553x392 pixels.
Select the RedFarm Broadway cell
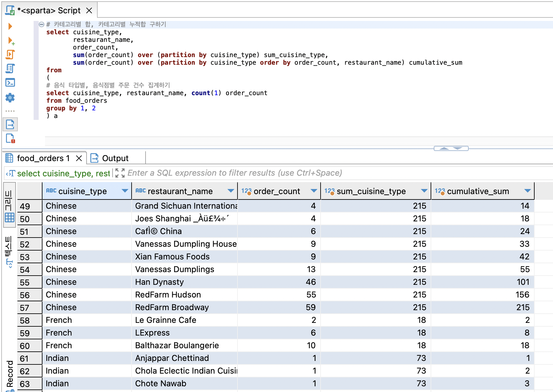tap(185, 307)
